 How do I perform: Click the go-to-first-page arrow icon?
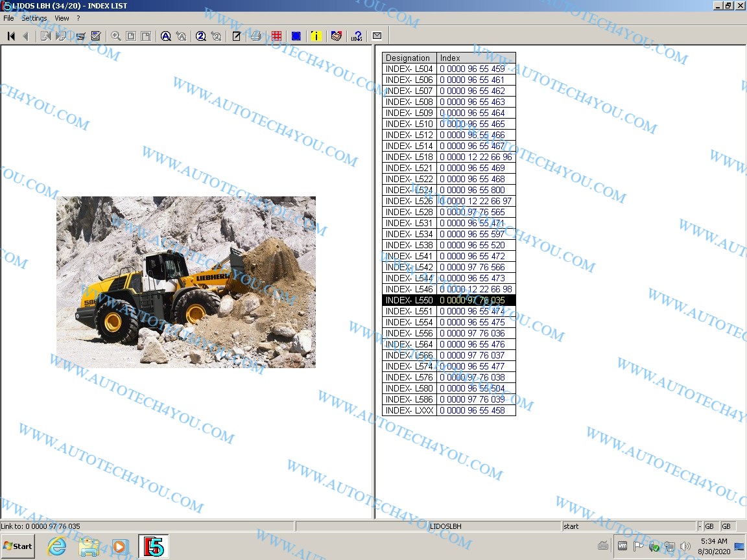click(11, 36)
